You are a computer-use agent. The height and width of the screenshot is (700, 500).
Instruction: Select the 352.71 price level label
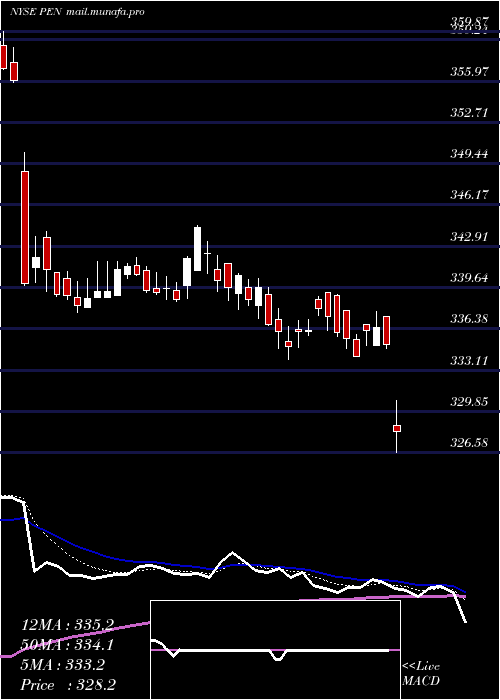click(469, 112)
